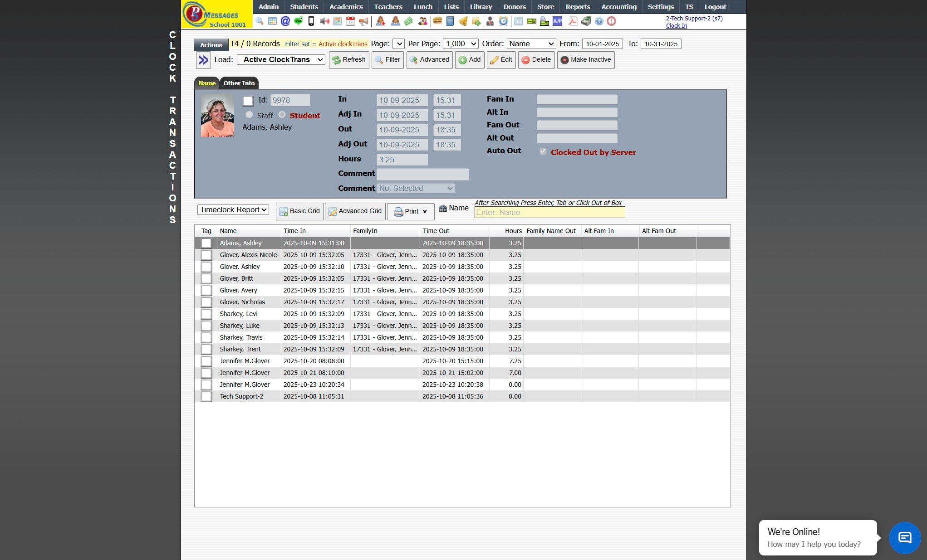Click the Enter Name search field
The height and width of the screenshot is (560, 927).
[549, 212]
